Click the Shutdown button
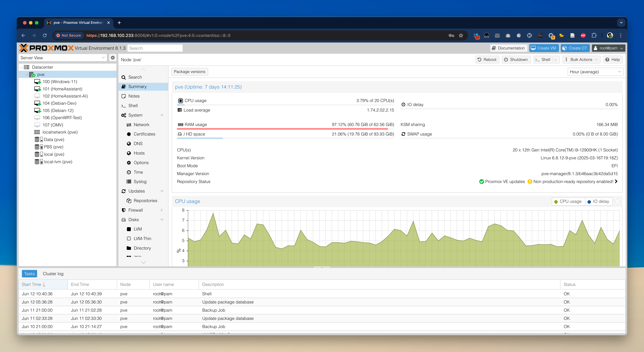The height and width of the screenshot is (352, 644). [516, 59]
